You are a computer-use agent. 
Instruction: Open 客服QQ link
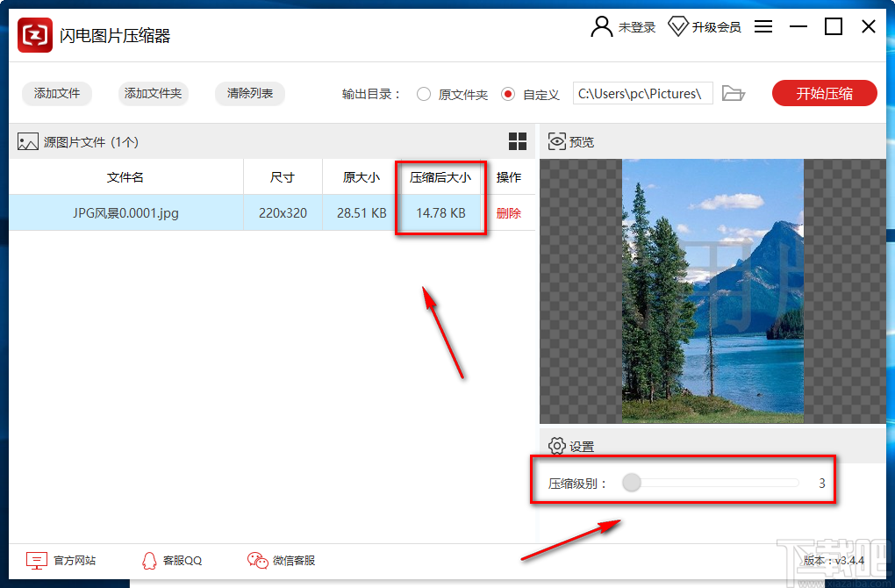[183, 561]
